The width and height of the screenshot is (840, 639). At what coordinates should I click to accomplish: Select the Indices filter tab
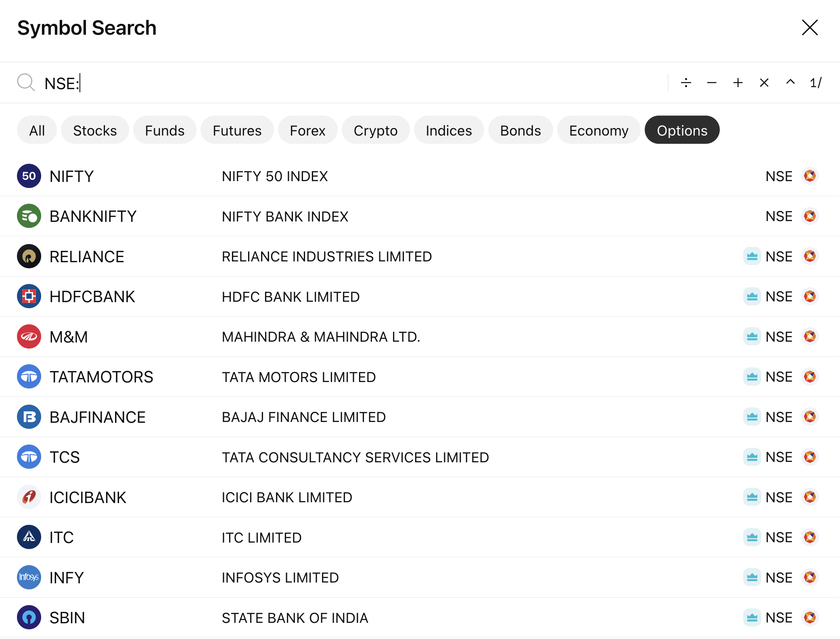[449, 130]
